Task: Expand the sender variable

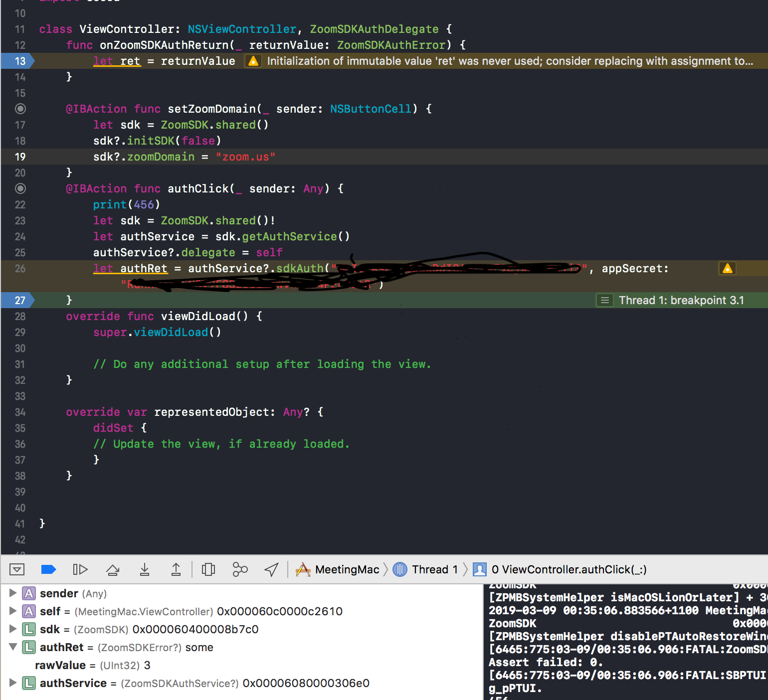Action: coord(13,593)
